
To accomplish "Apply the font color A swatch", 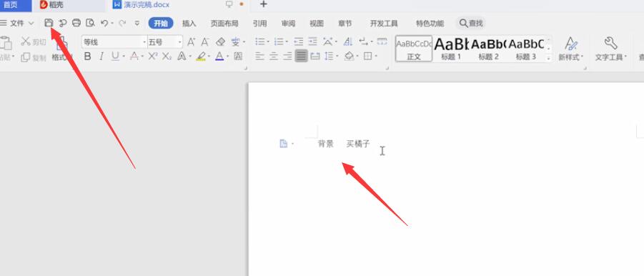I will pyautogui.click(x=219, y=56).
